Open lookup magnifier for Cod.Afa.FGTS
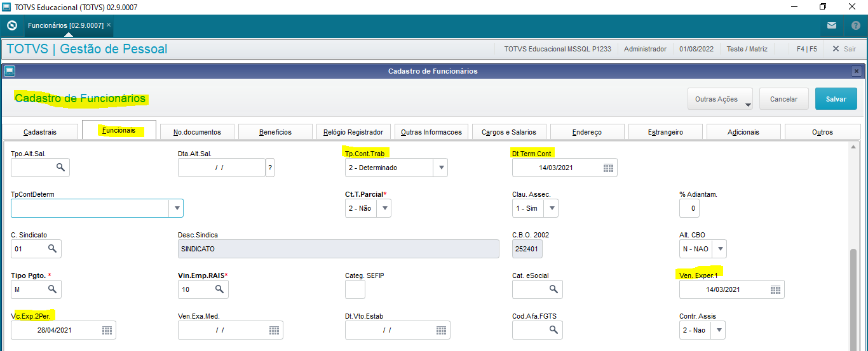The height and width of the screenshot is (351, 868). [x=553, y=330]
